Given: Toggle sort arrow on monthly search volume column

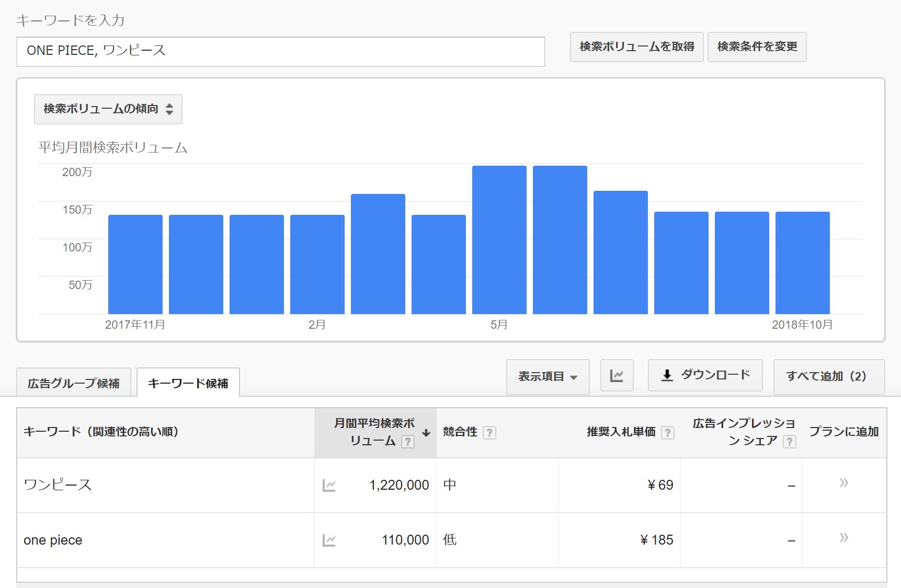Looking at the screenshot, I should [x=426, y=433].
